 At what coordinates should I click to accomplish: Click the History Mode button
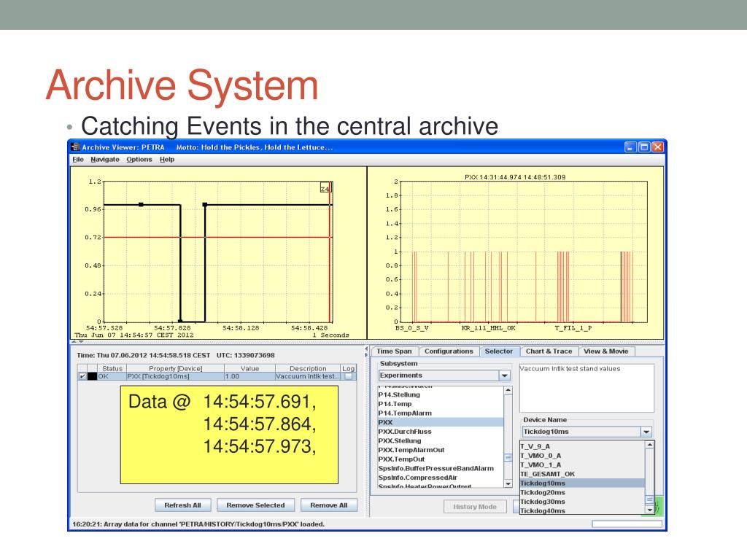click(475, 507)
